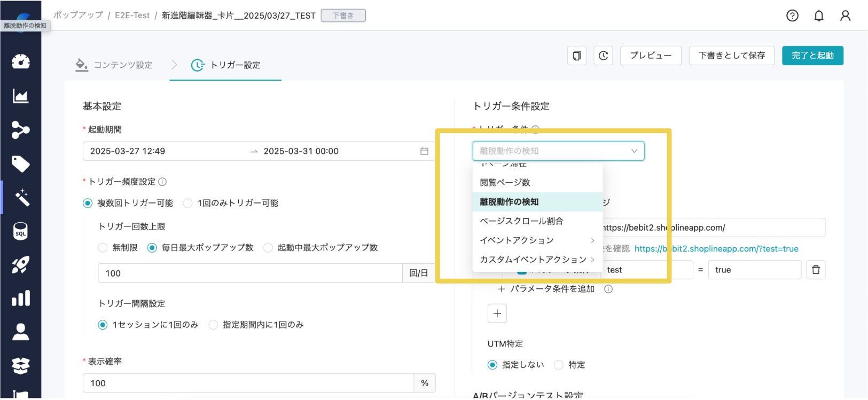Click the 100 回/日 input field
The image size is (868, 400).
coord(250,273)
